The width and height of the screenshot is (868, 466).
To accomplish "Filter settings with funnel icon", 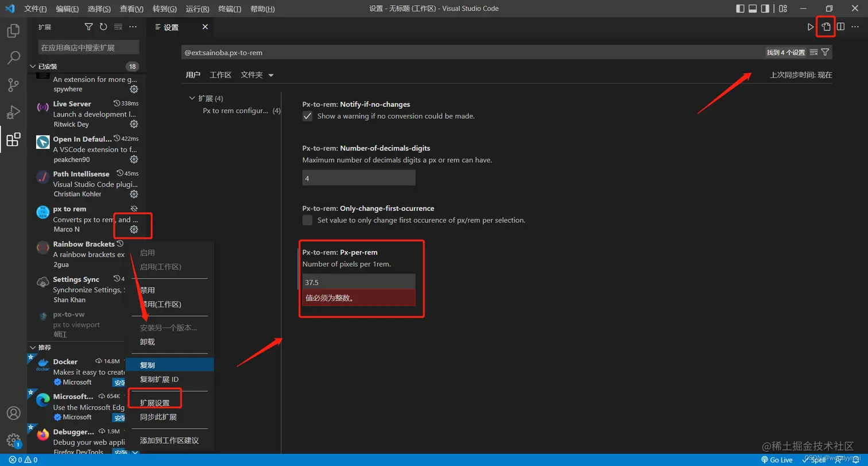I will (x=825, y=52).
